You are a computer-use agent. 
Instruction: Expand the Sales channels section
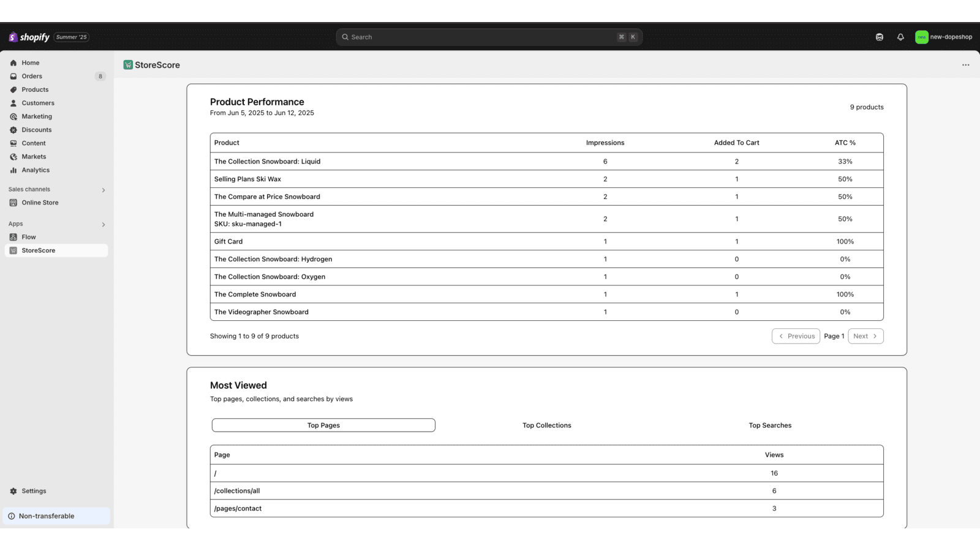point(104,190)
